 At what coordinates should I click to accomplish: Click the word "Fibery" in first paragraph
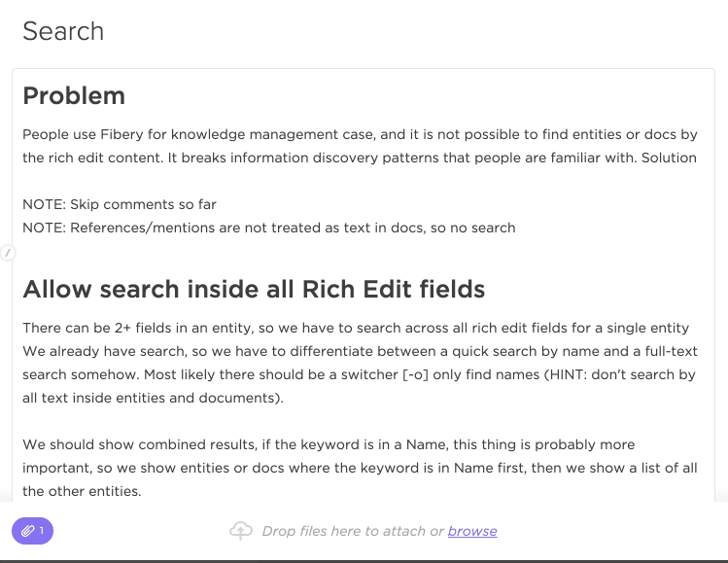(x=121, y=134)
